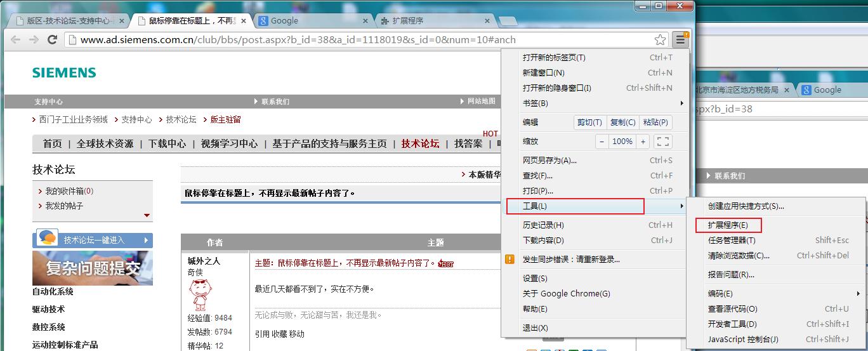Select 下载内容(D) menu item
Screen dimensions: 868x351
click(x=596, y=240)
